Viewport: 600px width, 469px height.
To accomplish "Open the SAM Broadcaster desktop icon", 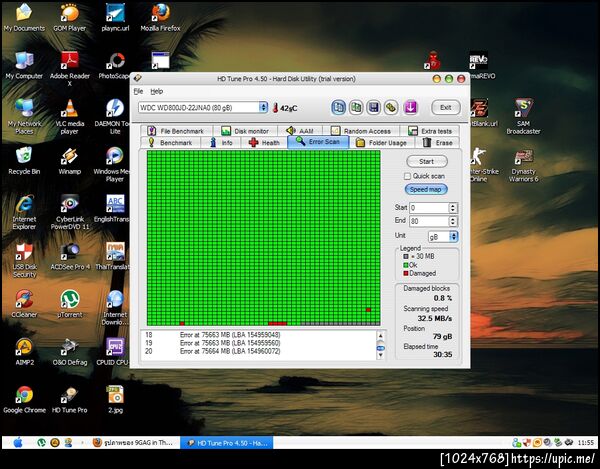I will (x=523, y=117).
